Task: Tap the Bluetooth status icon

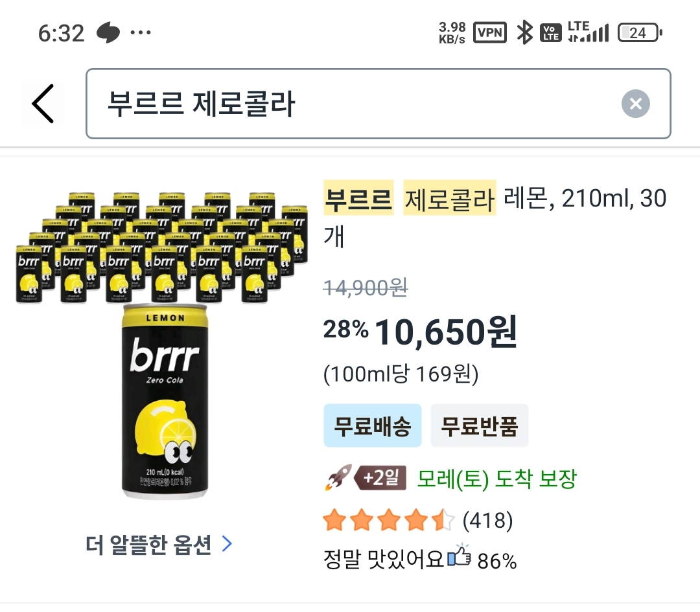Action: (x=524, y=32)
